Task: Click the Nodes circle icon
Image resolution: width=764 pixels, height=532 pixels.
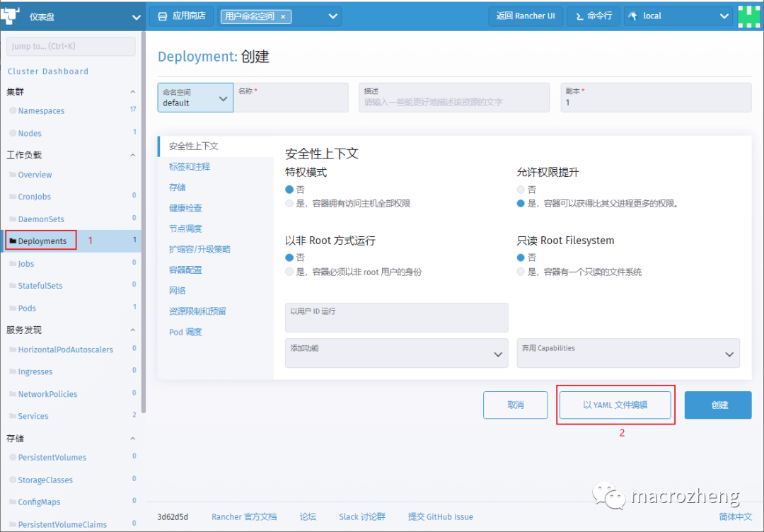Action: point(13,133)
